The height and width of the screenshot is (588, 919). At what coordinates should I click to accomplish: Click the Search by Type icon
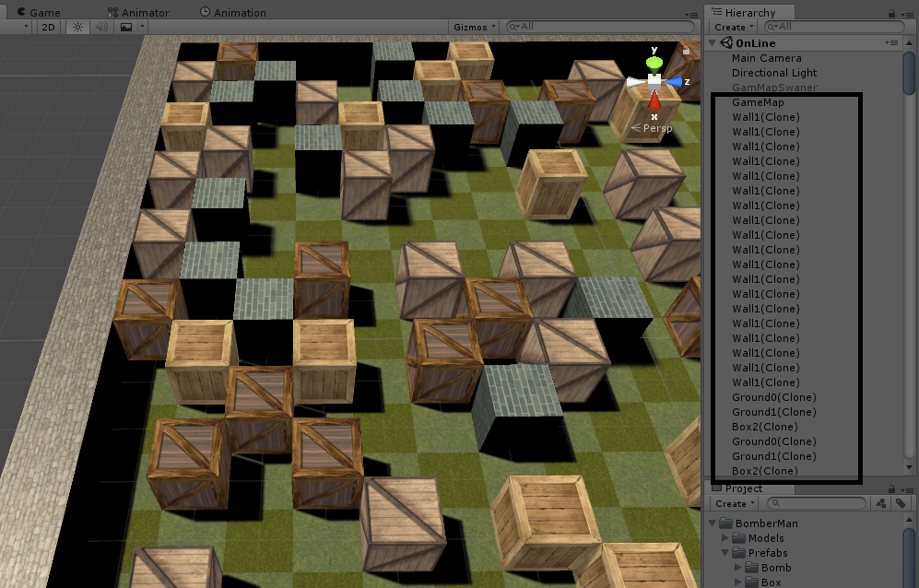(x=881, y=503)
